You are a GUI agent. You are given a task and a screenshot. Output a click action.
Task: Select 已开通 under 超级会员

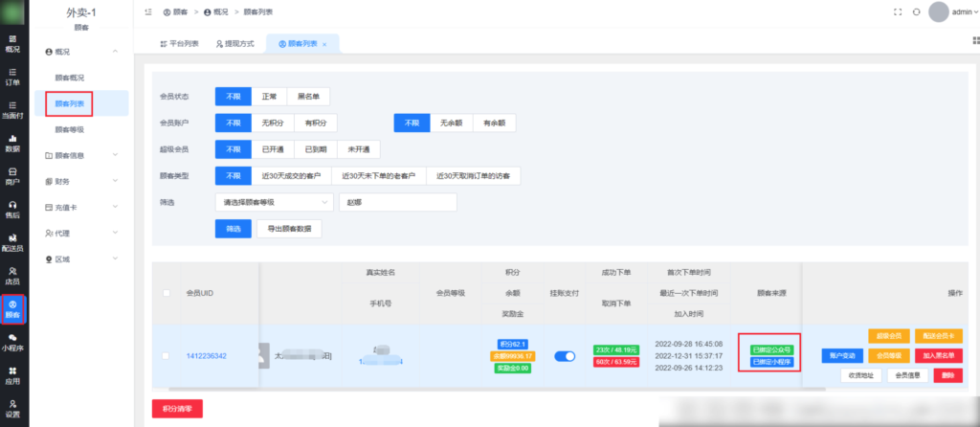[273, 149]
